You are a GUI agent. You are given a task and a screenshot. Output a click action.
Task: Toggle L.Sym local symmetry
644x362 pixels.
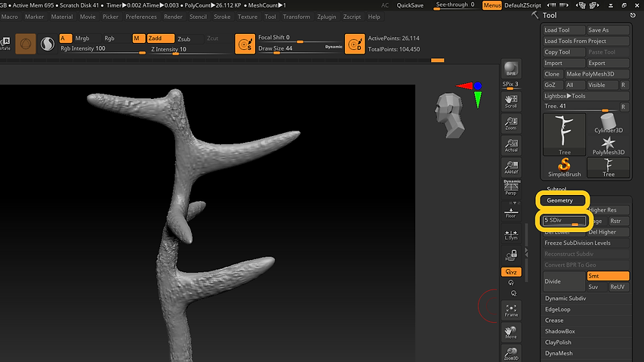pyautogui.click(x=511, y=234)
